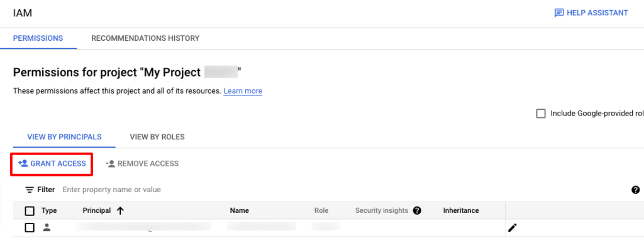Sort table by Name column header

point(240,210)
